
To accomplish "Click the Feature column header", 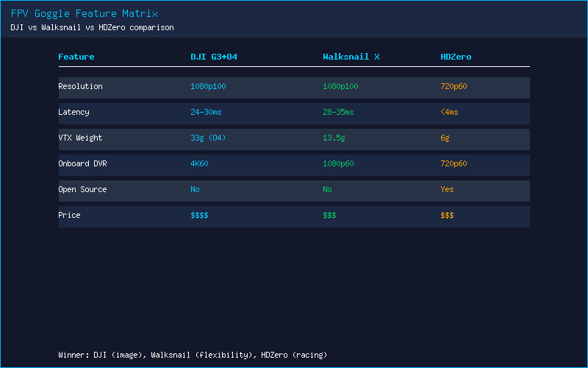I will pyautogui.click(x=76, y=57).
